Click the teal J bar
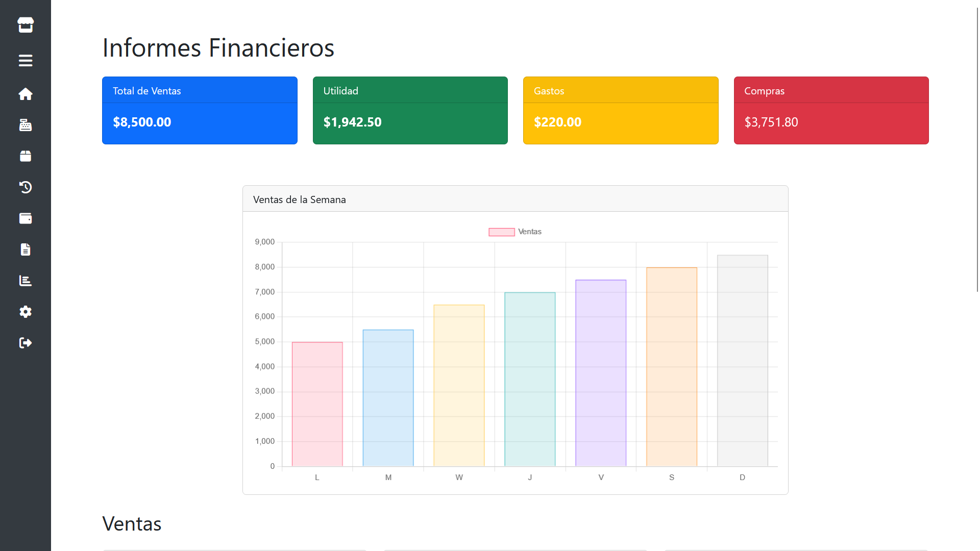Viewport: 980px width, 551px height. (x=530, y=379)
